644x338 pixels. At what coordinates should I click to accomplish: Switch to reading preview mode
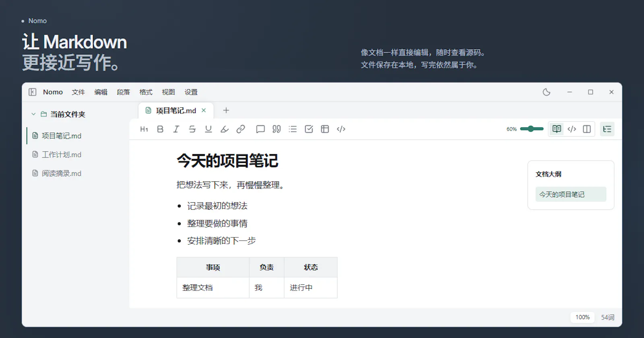557,129
